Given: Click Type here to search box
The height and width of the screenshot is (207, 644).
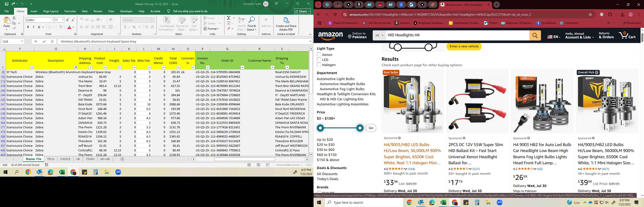Looking at the screenshot, I should pos(364,202).
